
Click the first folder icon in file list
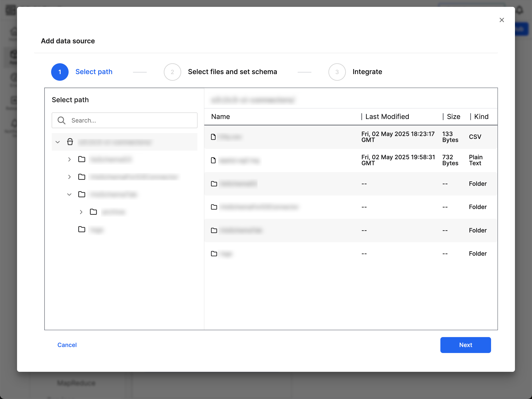coord(214,184)
